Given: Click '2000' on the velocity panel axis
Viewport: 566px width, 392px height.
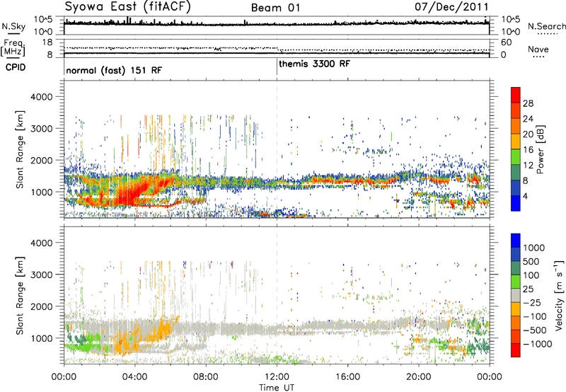Looking at the screenshot, I should tap(41, 306).
